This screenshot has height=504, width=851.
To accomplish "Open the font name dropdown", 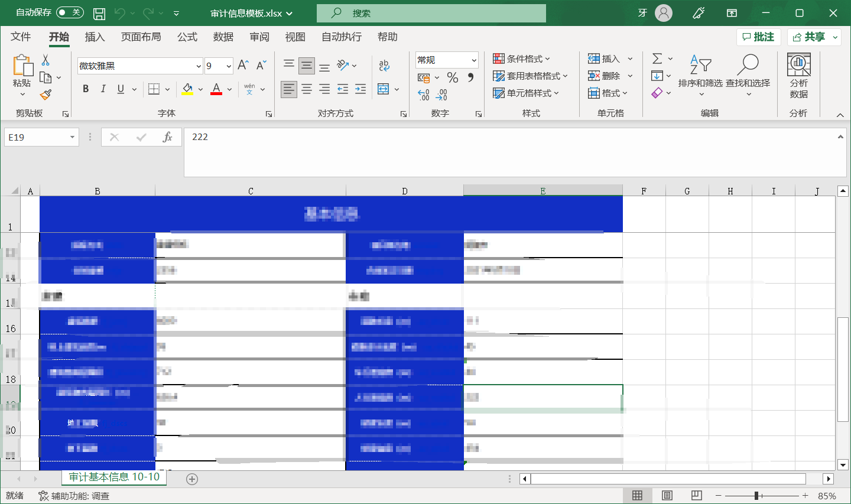I will point(199,66).
